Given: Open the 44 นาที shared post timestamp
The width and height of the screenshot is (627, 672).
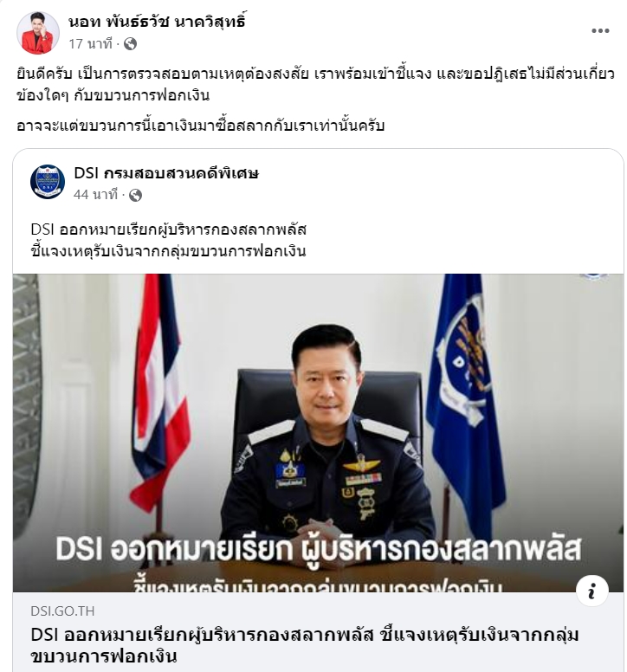Looking at the screenshot, I should tap(95, 195).
